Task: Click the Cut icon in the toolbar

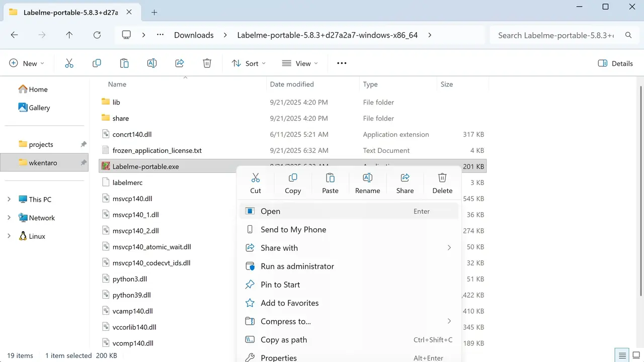Action: coord(69,63)
